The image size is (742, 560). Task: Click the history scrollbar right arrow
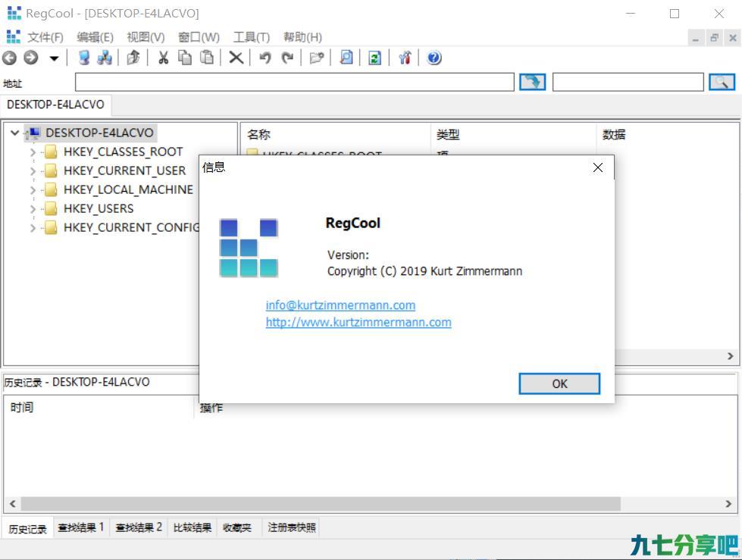point(728,504)
